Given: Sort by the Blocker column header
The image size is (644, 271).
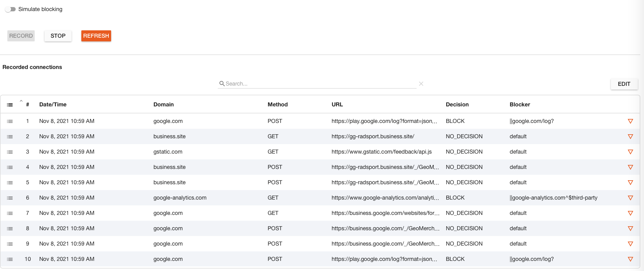Looking at the screenshot, I should (x=520, y=105).
